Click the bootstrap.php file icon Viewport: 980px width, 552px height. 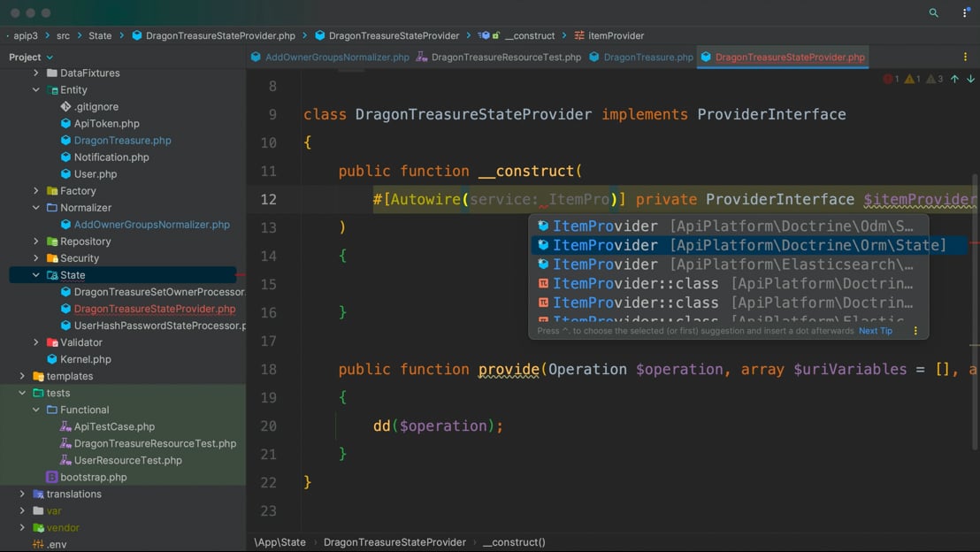51,477
